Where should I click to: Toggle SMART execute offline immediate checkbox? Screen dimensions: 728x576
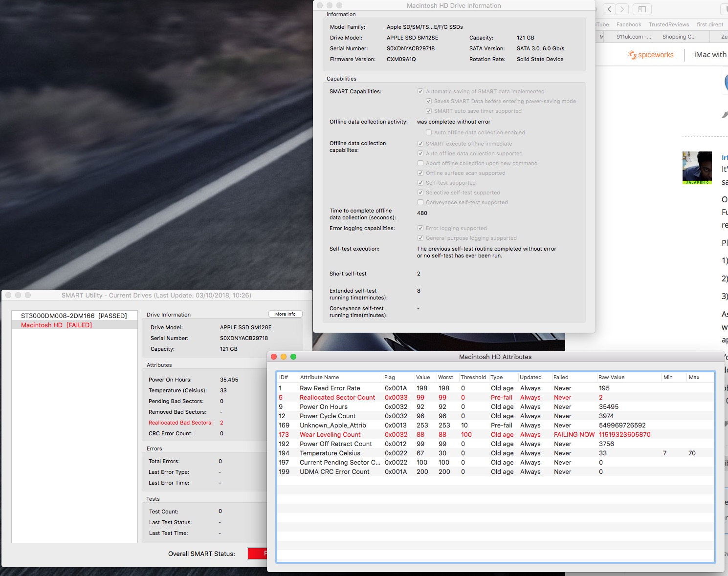click(420, 144)
